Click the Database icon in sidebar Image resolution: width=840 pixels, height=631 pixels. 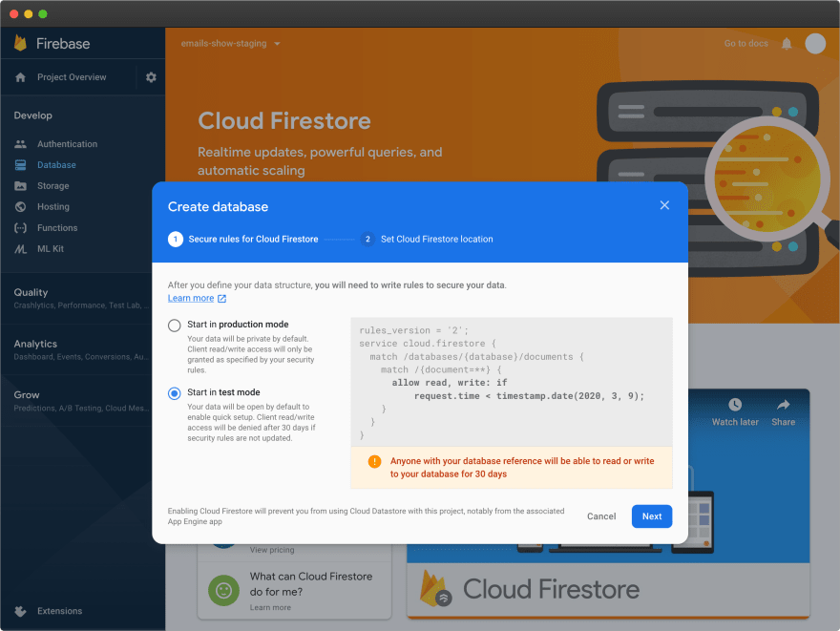point(20,165)
